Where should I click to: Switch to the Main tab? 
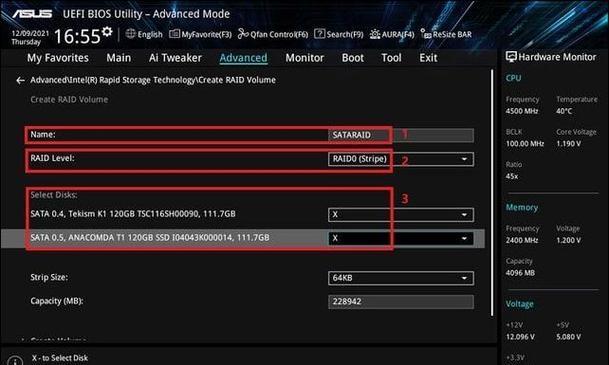click(x=118, y=58)
